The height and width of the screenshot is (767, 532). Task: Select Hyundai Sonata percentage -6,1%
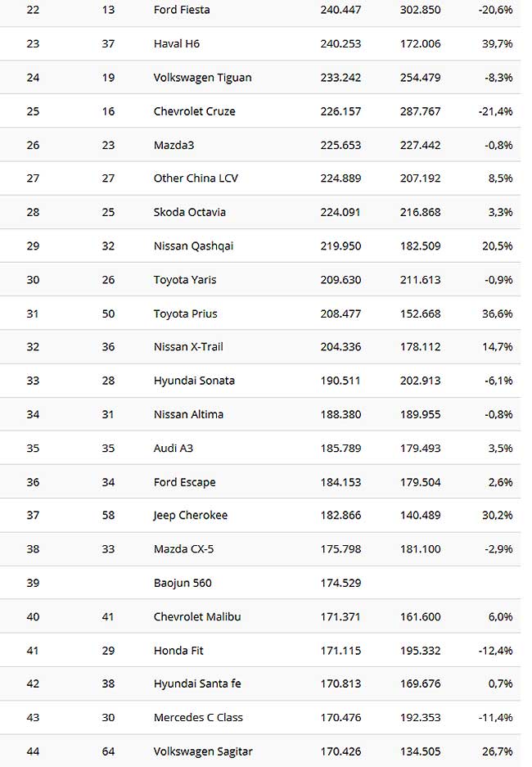498,381
